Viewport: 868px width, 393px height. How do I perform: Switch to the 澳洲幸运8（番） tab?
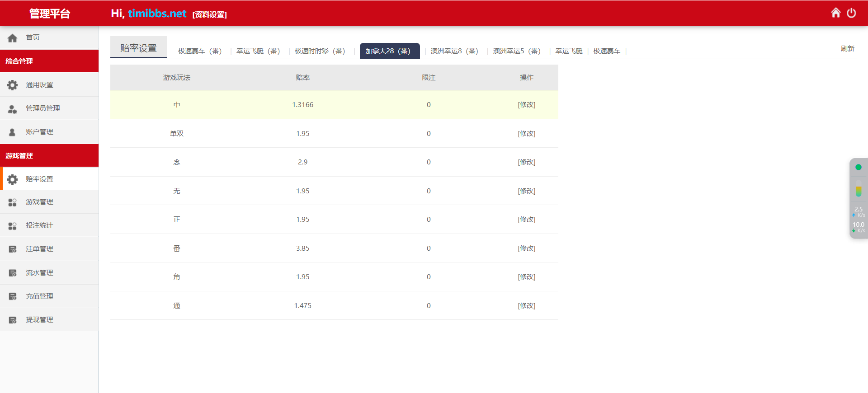(x=454, y=51)
